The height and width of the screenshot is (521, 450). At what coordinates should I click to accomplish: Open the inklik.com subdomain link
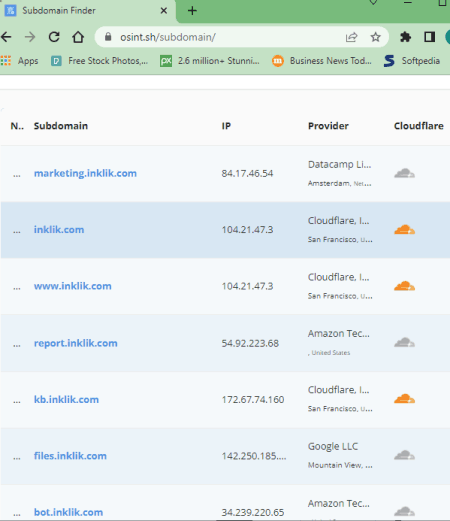59,230
